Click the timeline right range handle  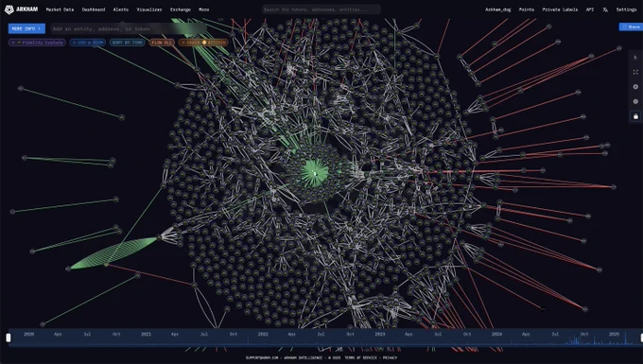tap(641, 338)
